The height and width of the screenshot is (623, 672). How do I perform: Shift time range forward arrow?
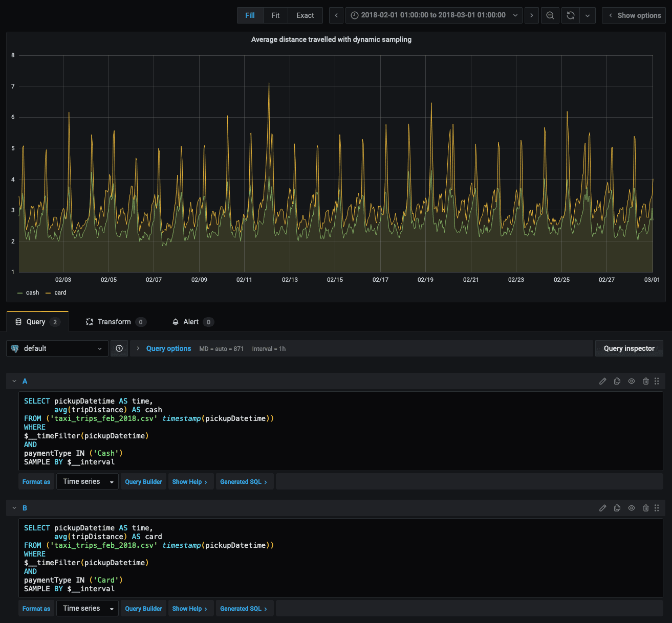coord(532,15)
